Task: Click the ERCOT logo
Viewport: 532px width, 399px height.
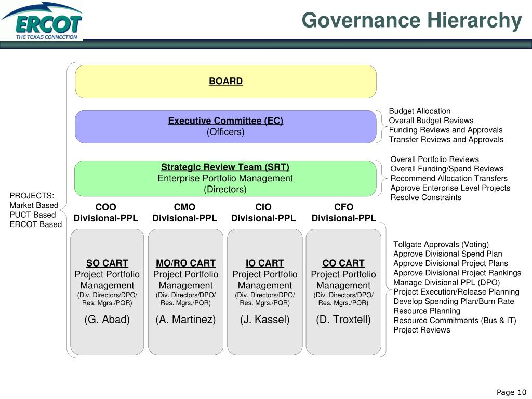Action: [x=42, y=21]
